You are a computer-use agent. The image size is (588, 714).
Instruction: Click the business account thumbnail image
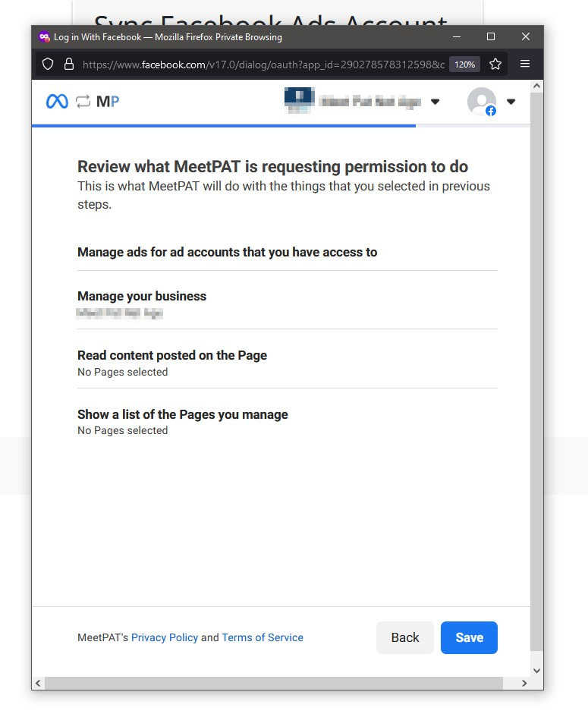pyautogui.click(x=298, y=101)
